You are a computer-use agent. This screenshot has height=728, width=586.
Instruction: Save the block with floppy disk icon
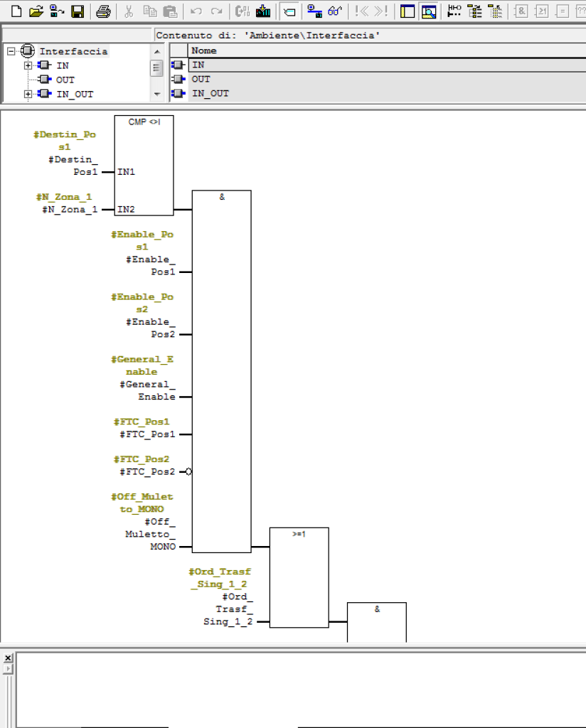78,11
